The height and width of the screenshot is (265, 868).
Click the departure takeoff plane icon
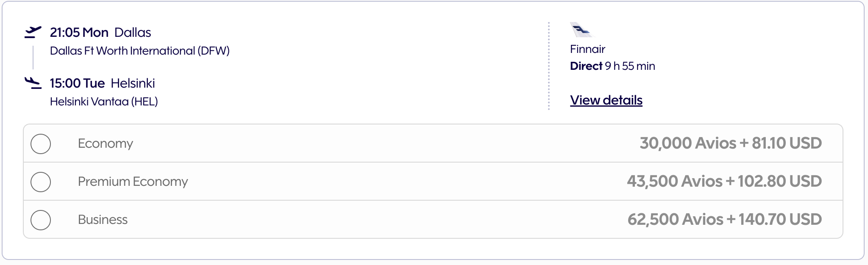click(x=33, y=32)
